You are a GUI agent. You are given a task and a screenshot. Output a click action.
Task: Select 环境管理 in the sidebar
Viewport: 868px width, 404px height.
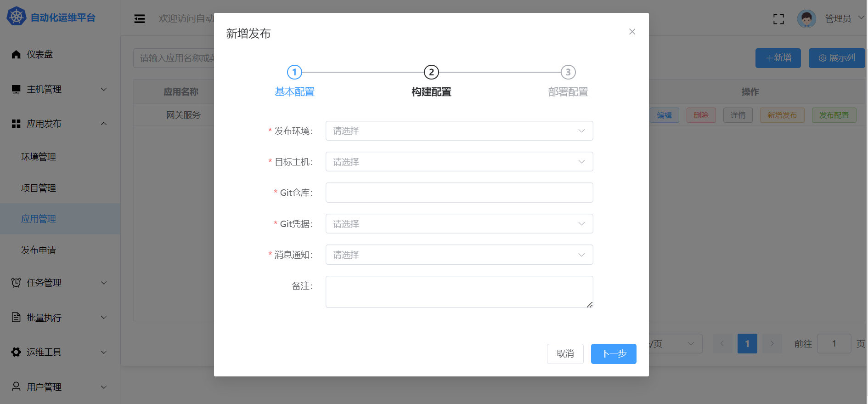pos(39,157)
